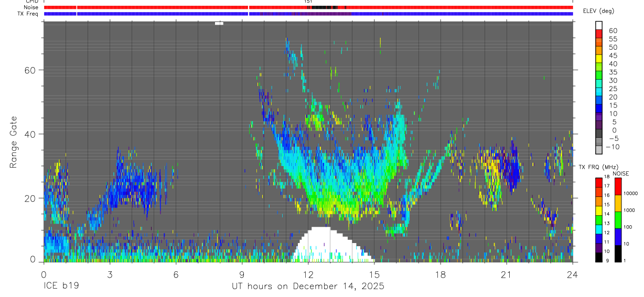Click the x-axis tick label '18'
The height and width of the screenshot is (297, 644).
pos(441,274)
